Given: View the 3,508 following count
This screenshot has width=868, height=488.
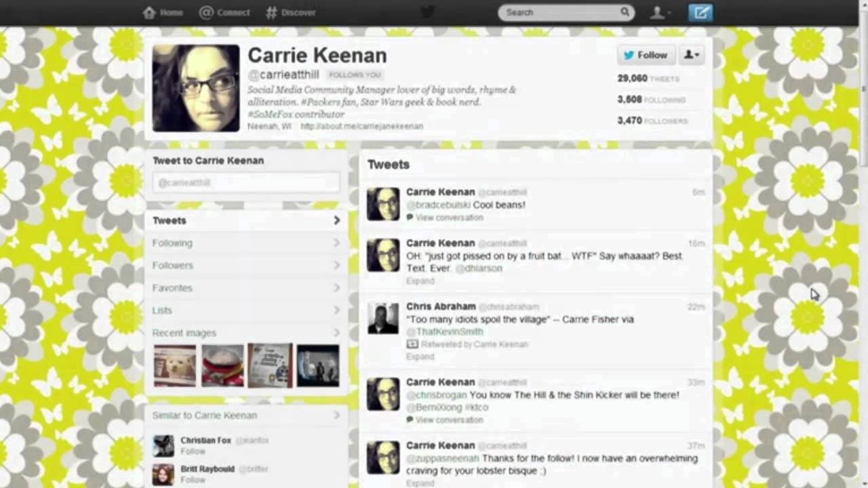Looking at the screenshot, I should 651,100.
